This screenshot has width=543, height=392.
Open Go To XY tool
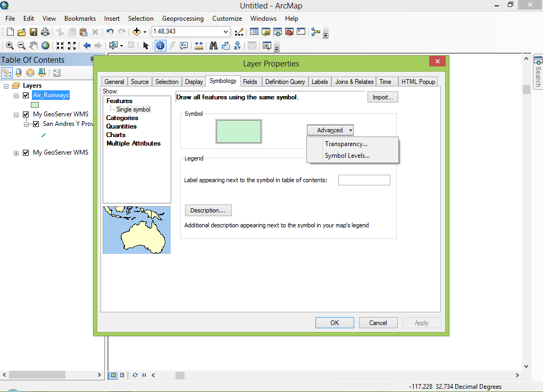tap(237, 45)
